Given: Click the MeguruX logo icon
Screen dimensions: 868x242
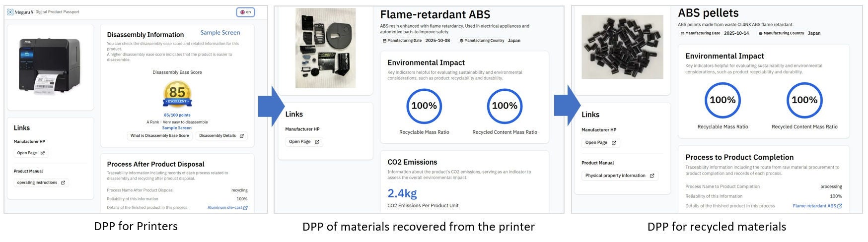Looking at the screenshot, I should coord(10,12).
